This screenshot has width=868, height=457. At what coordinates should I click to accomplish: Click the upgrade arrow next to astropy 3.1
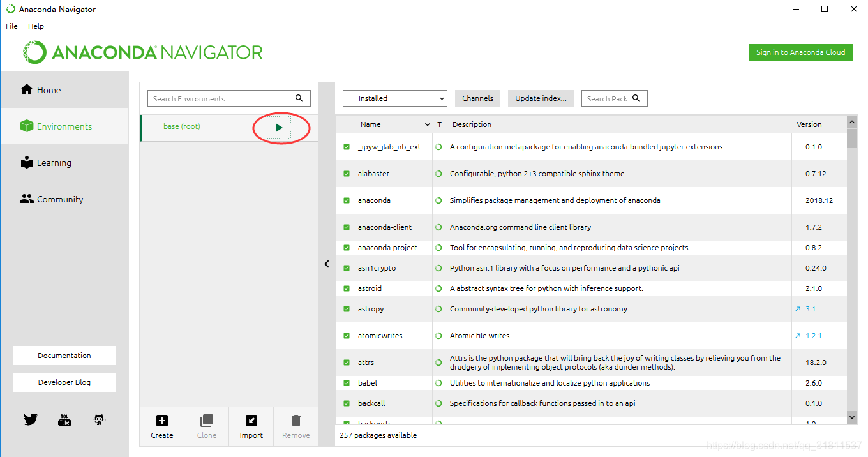pyautogui.click(x=798, y=309)
